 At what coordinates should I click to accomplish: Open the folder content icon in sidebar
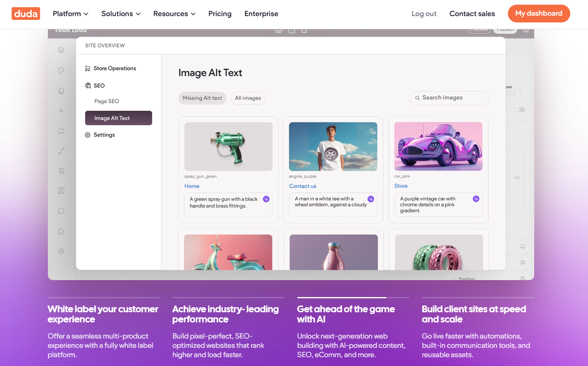coord(61,131)
